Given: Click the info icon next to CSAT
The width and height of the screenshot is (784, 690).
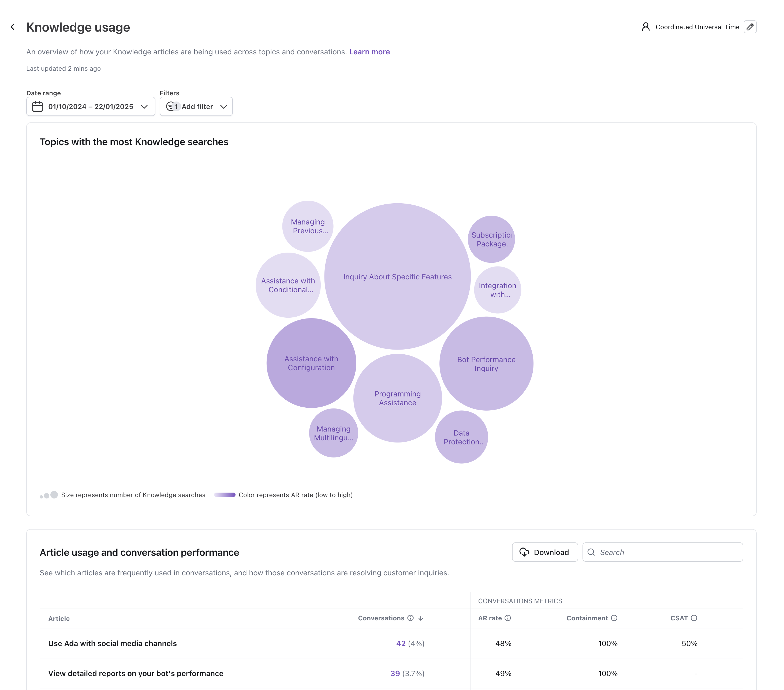Looking at the screenshot, I should [694, 618].
